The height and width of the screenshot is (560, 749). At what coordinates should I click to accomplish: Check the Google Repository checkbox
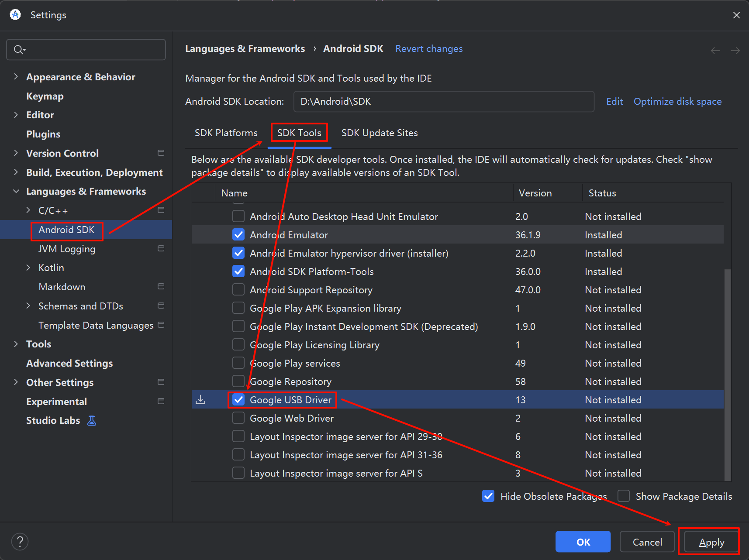pyautogui.click(x=238, y=381)
